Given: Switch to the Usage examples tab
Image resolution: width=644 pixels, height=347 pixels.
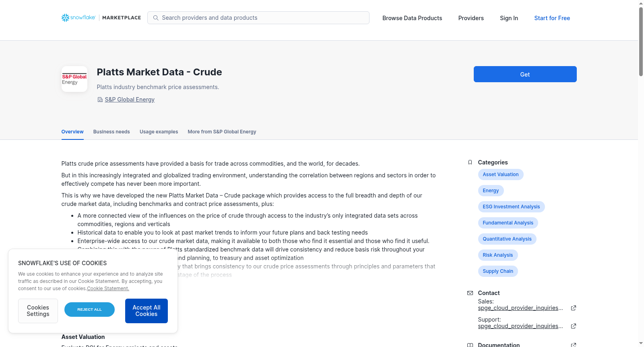Looking at the screenshot, I should click(x=159, y=132).
